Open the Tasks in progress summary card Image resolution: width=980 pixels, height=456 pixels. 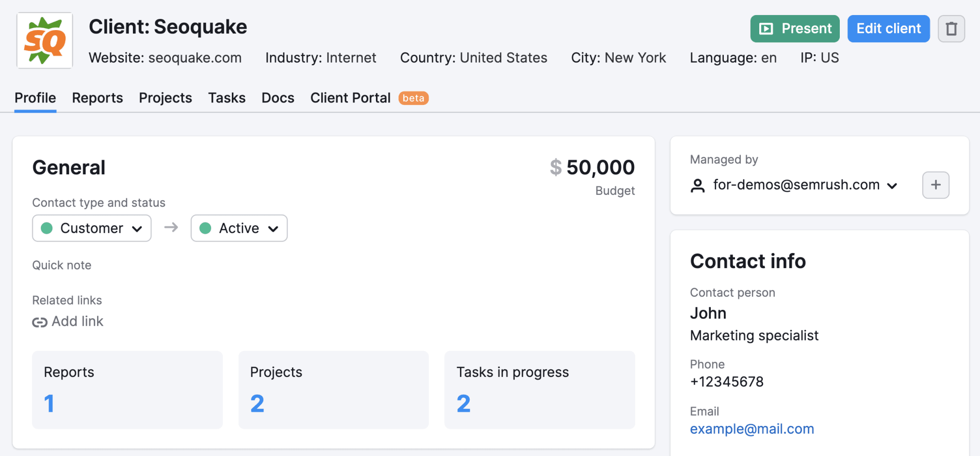(x=539, y=389)
